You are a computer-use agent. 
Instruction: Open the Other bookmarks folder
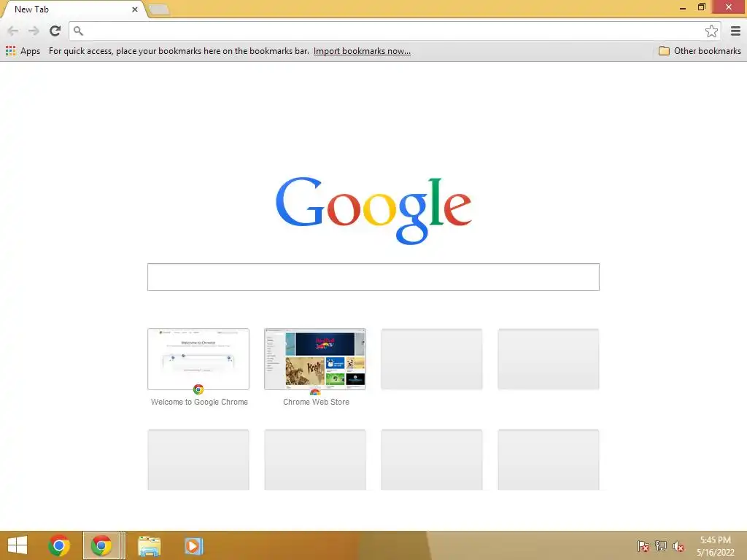coord(700,51)
